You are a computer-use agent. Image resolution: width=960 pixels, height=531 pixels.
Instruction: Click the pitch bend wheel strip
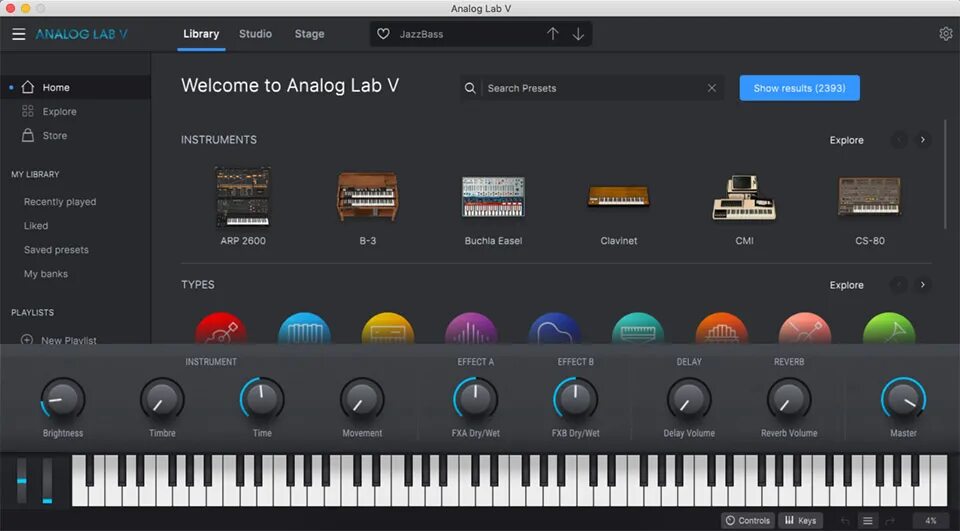22,481
